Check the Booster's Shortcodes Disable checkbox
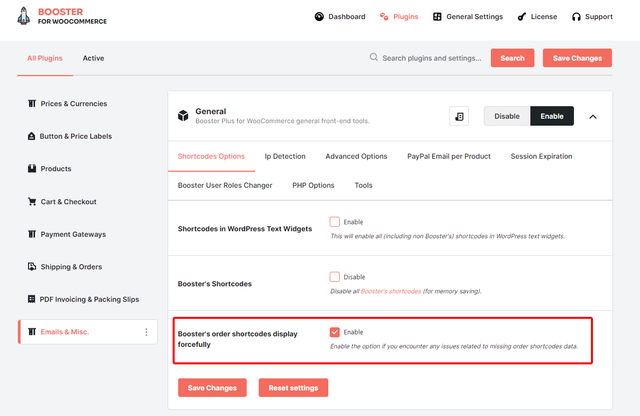Image resolution: width=640 pixels, height=416 pixels. (335, 277)
